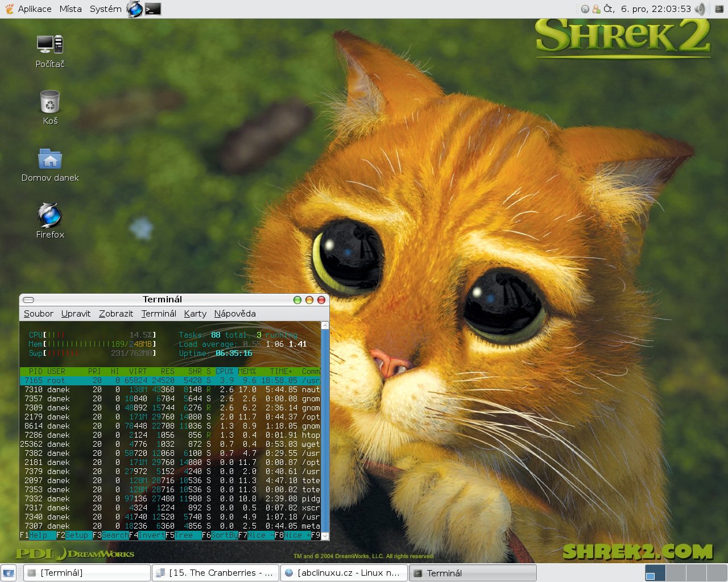Viewport: 728px width, 582px height.
Task: Click the Swp usage meter bar in htop
Action: (93, 353)
